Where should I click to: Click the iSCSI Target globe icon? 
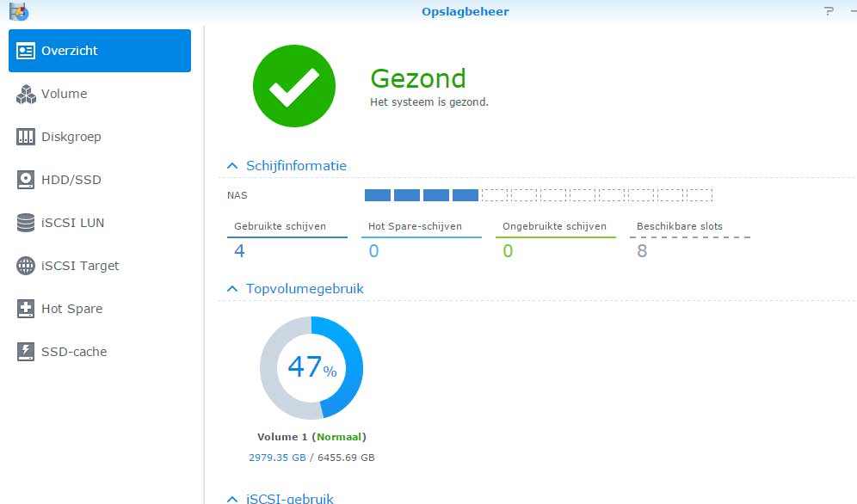[x=26, y=266]
